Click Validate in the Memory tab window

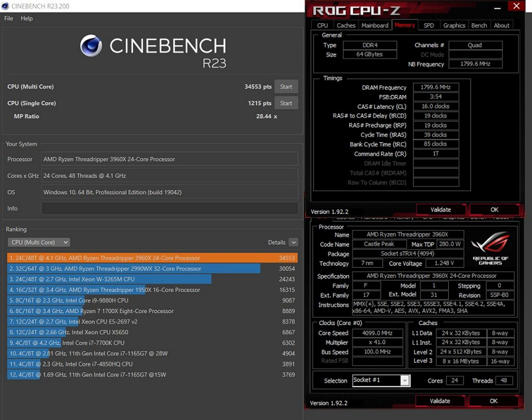pyautogui.click(x=440, y=209)
